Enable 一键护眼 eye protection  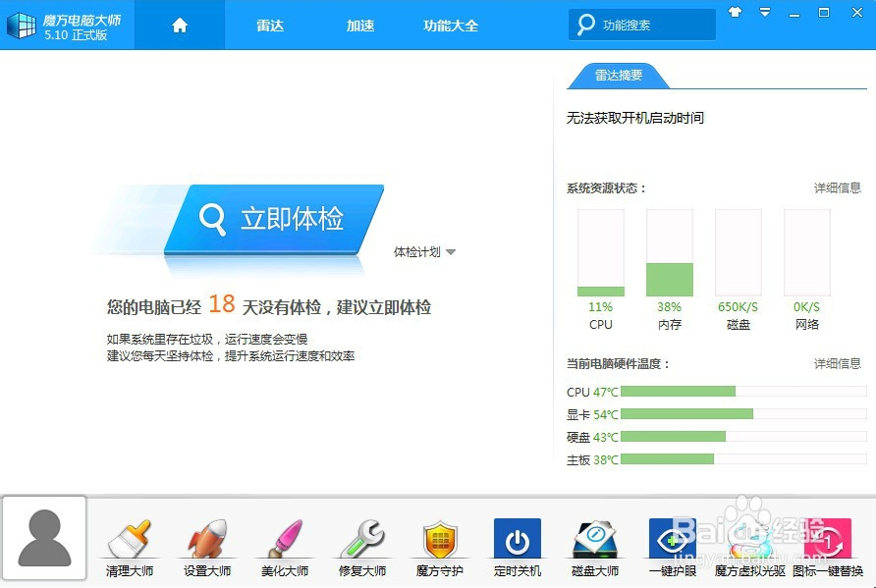tap(672, 546)
